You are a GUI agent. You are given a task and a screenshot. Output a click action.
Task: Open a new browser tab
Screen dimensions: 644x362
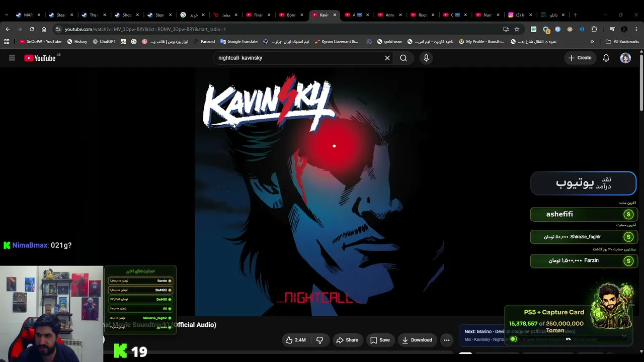tap(575, 15)
